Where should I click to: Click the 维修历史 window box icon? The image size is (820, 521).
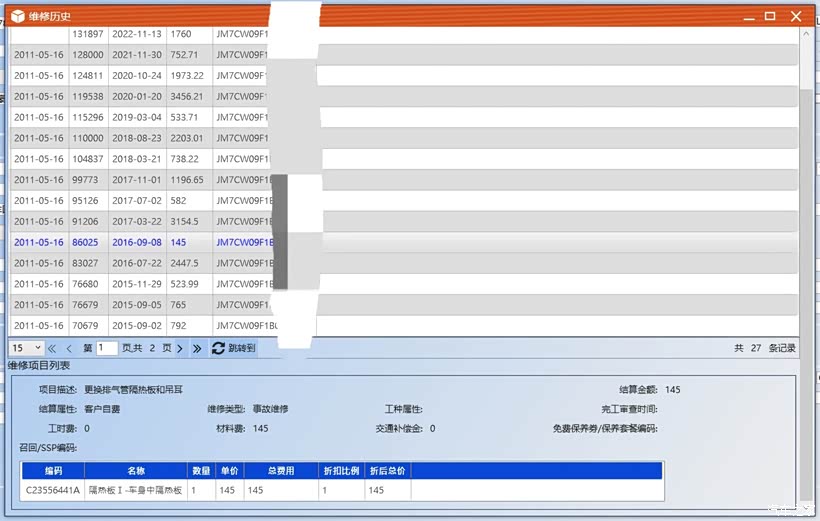18,16
